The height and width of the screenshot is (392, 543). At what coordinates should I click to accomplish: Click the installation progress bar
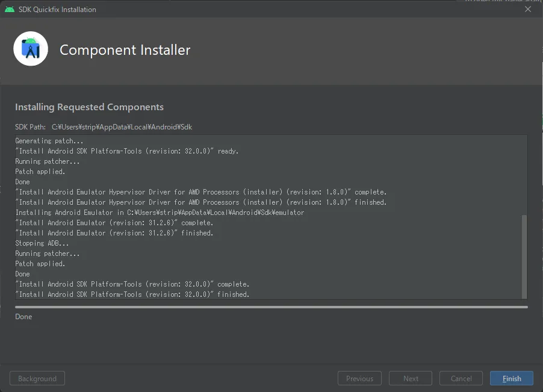271,306
